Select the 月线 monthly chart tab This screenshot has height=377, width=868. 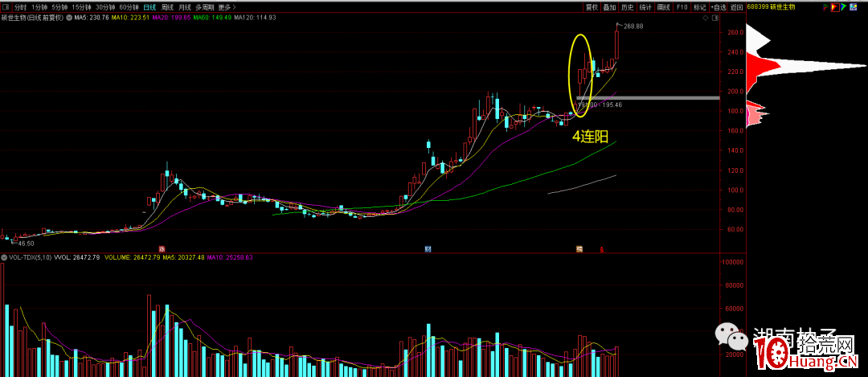pyautogui.click(x=185, y=7)
